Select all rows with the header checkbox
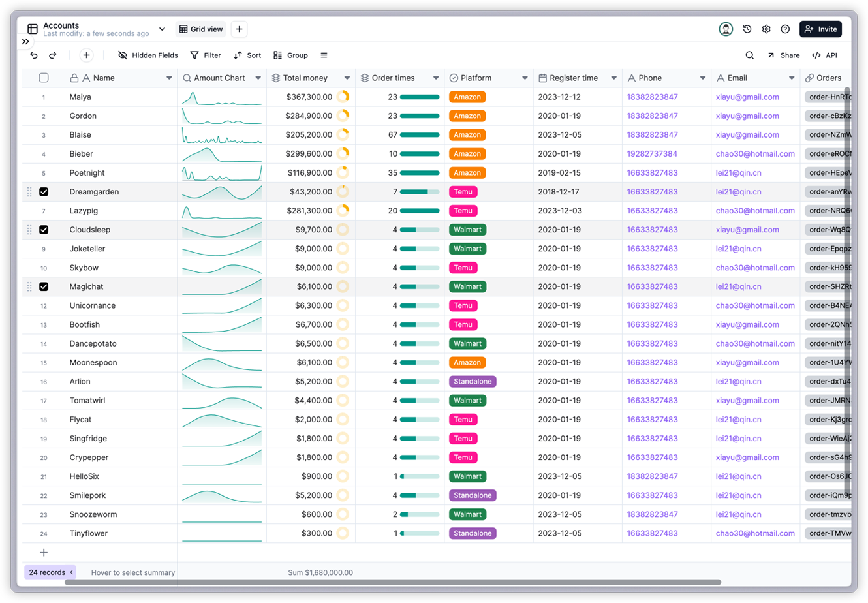The width and height of the screenshot is (868, 603). (x=44, y=77)
